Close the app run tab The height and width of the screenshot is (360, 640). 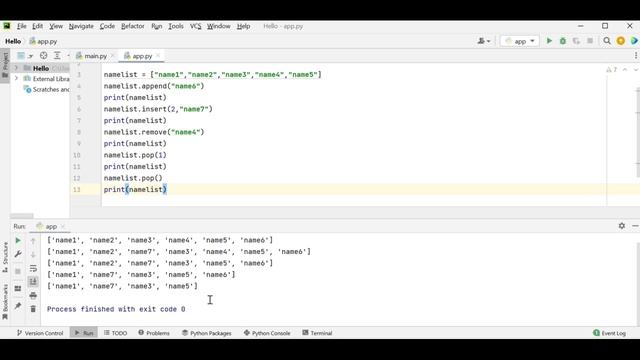pos(63,226)
